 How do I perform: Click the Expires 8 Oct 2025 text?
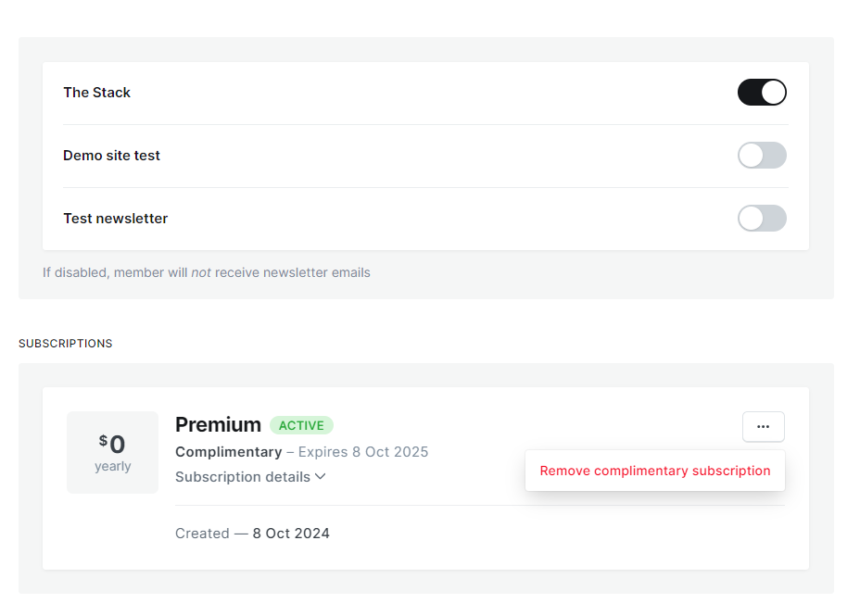(x=363, y=452)
